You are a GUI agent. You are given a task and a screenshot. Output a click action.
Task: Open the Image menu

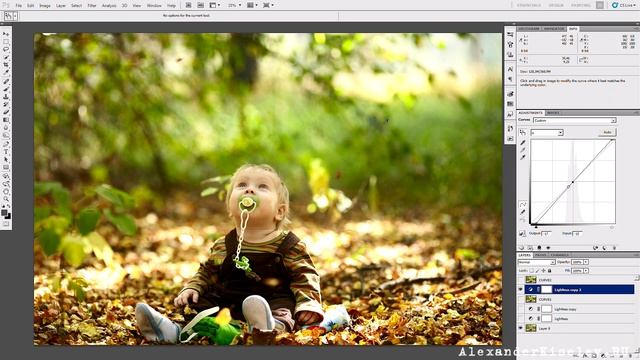[45, 6]
